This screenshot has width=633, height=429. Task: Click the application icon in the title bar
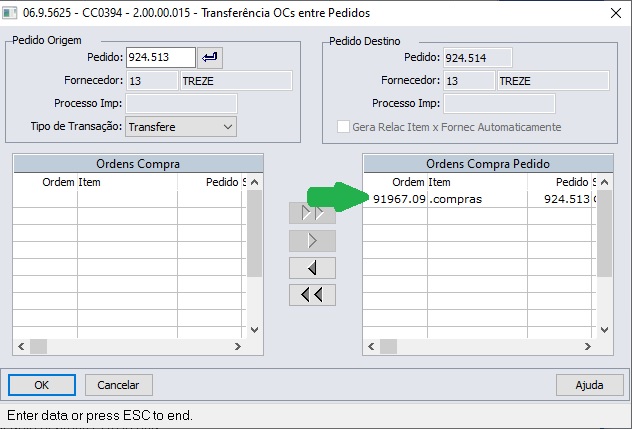pos(9,13)
